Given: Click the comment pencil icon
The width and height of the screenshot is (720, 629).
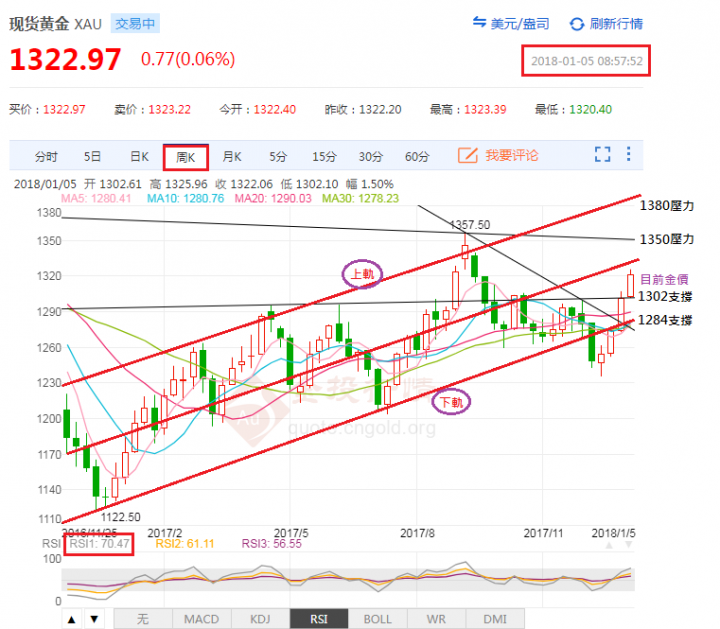Looking at the screenshot, I should 468,155.
